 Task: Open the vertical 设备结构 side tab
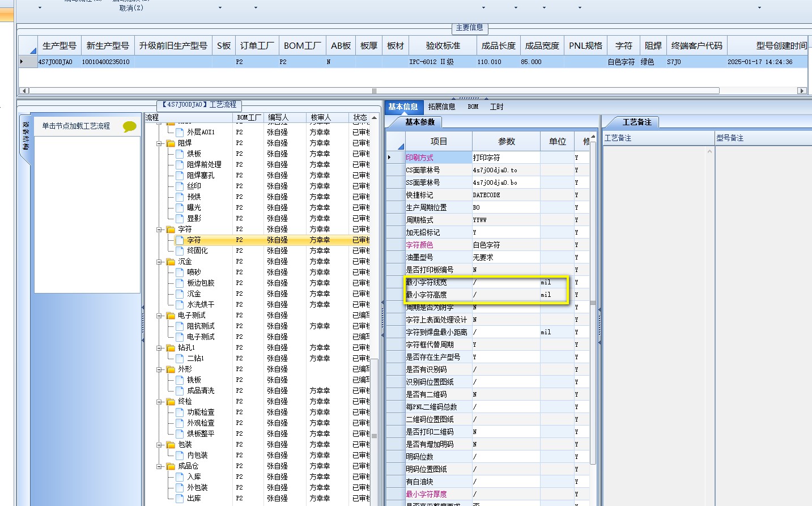[x=25, y=137]
